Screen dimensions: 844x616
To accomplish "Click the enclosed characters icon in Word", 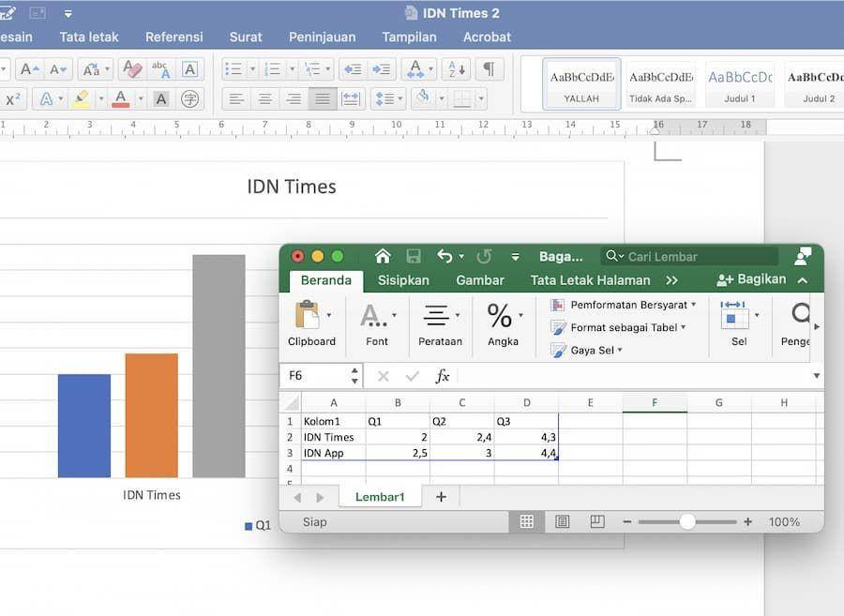I will 189,99.
